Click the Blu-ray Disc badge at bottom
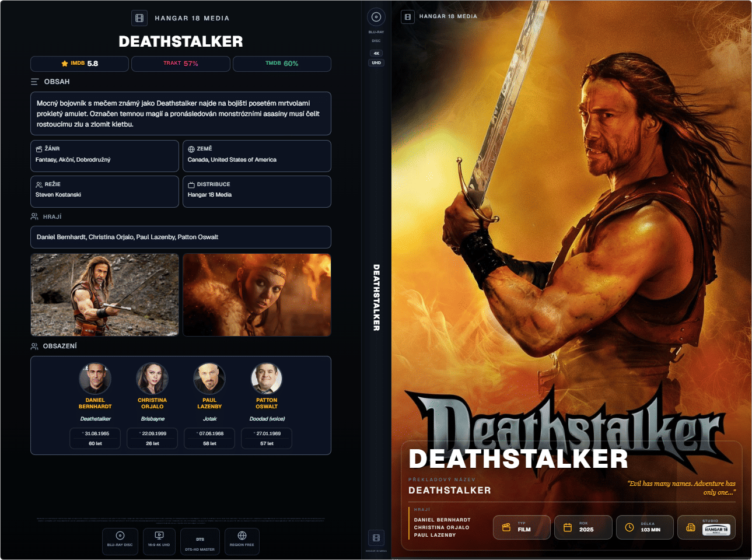 (x=120, y=541)
